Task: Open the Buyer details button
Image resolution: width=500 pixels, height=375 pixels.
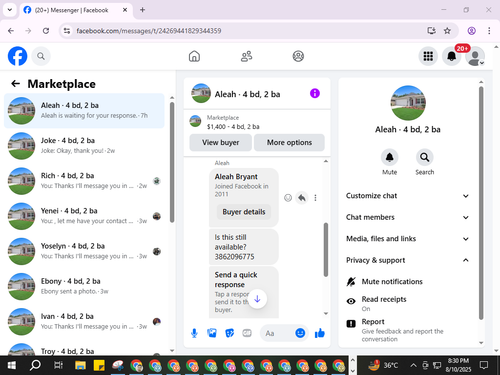Action: coord(244,212)
